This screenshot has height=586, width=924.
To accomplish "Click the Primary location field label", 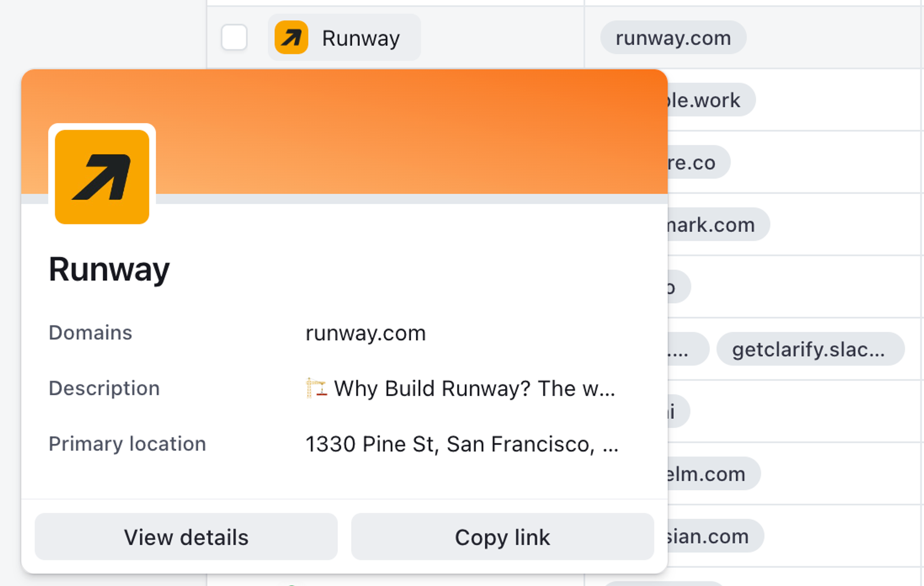I will (x=128, y=444).
